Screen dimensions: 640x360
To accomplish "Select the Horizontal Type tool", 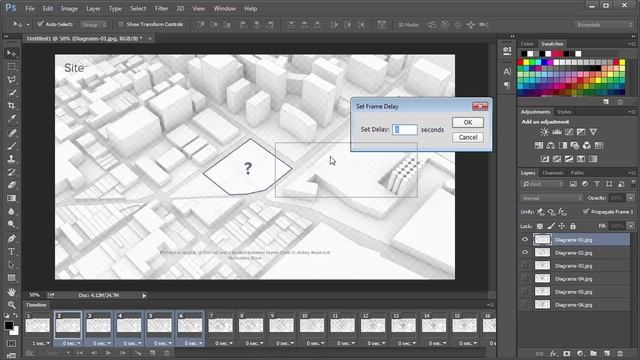I will 11,251.
